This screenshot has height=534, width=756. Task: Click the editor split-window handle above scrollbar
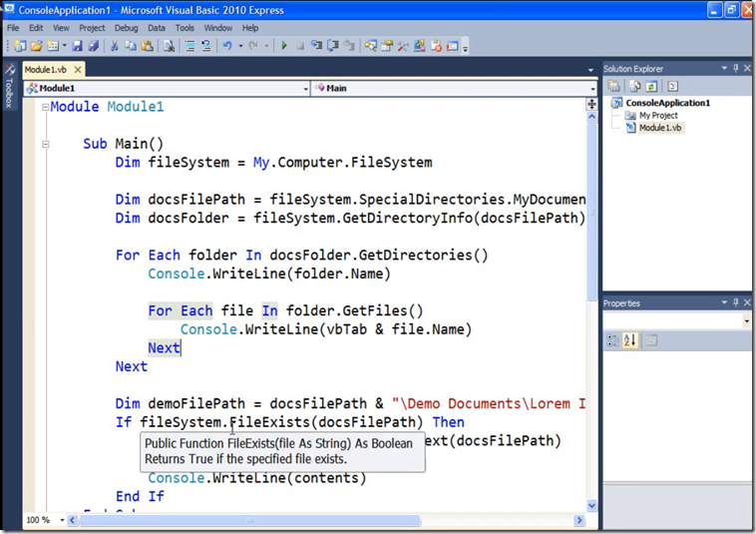click(591, 103)
